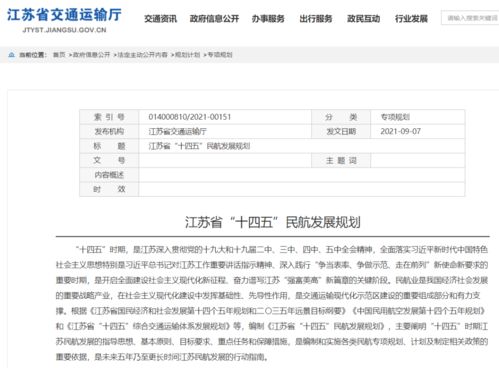Select publisher value 江苏省交通运输厅 in table
This screenshot has height=368, width=499.
coord(178,131)
